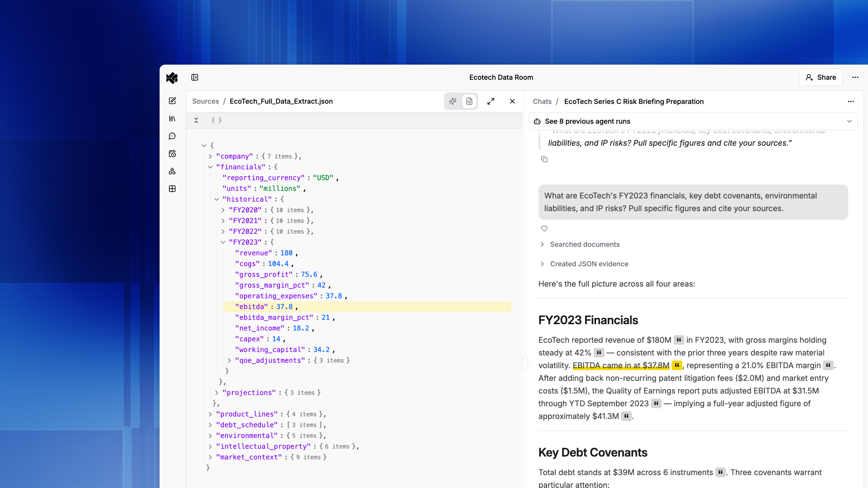Expand the JSON viewer to fullscreen

click(491, 101)
